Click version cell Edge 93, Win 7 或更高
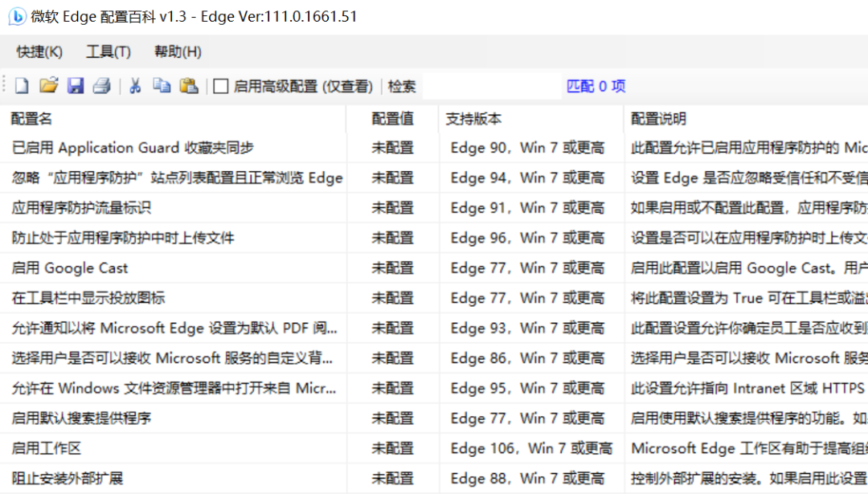 click(527, 328)
